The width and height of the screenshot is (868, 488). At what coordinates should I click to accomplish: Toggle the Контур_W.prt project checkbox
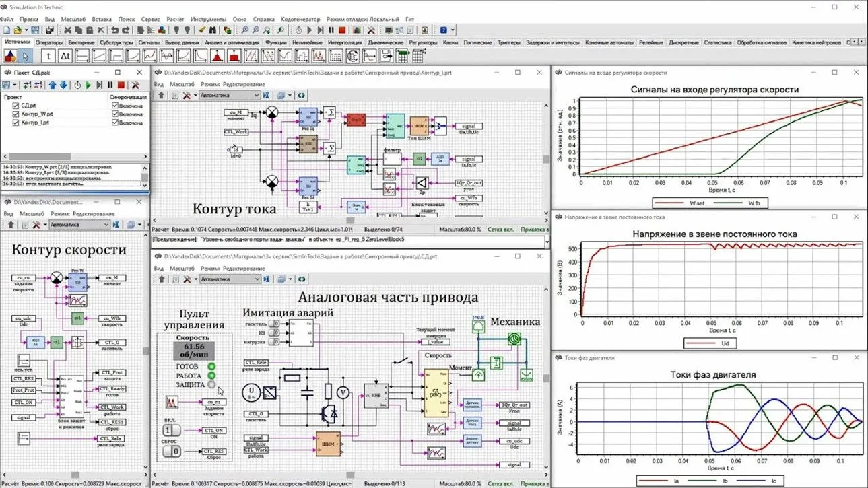16,114
